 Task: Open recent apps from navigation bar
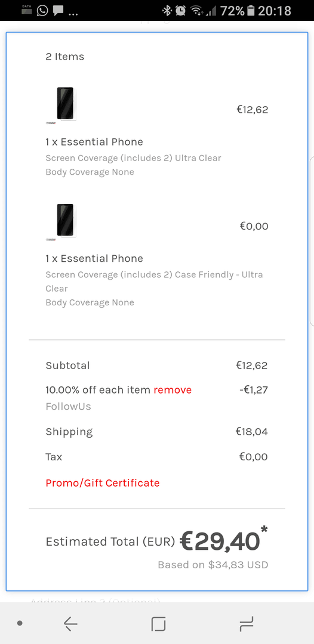pos(246,624)
